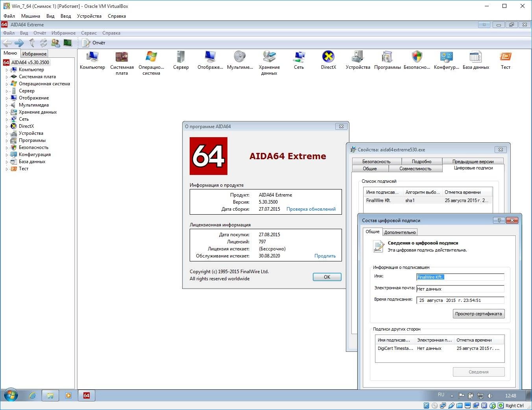Expand the Сеть tree node
The height and width of the screenshot is (410, 532).
[x=7, y=119]
